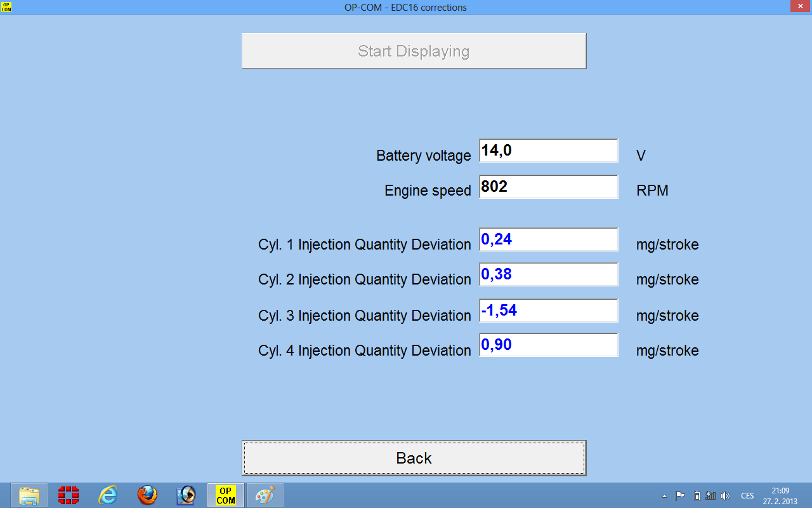Image resolution: width=812 pixels, height=508 pixels.
Task: Click the "Battery voltage" label
Action: pyautogui.click(x=424, y=156)
